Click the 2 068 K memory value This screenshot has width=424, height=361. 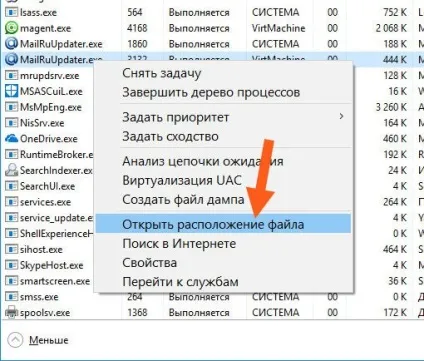point(391,28)
